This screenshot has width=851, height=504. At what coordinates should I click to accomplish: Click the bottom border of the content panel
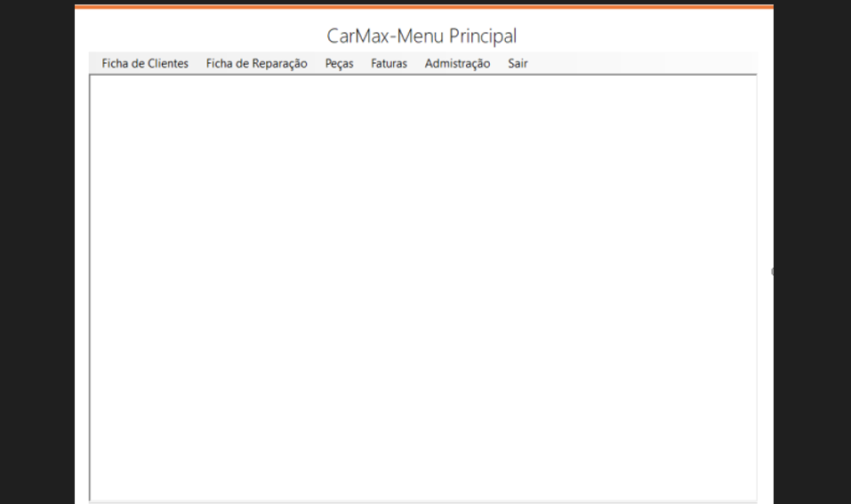[x=422, y=501]
